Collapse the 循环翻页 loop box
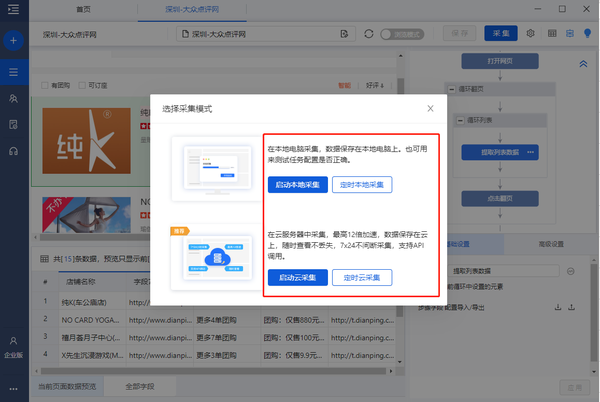The width and height of the screenshot is (600, 402). click(452, 89)
